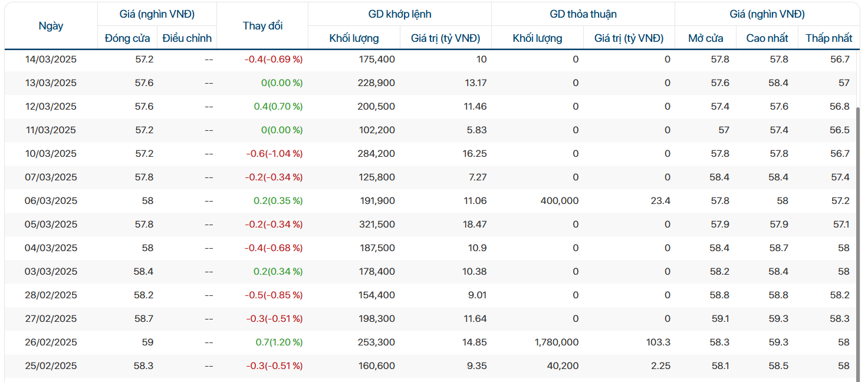This screenshot has width=868, height=382.
Task: Click the "GD khớp lệnh" group header
Action: (x=399, y=14)
